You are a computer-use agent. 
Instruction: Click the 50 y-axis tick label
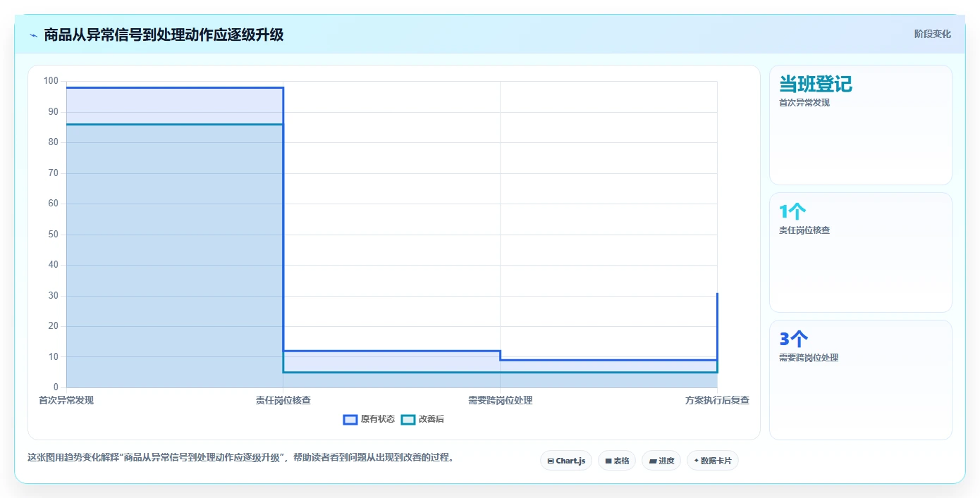pyautogui.click(x=53, y=235)
